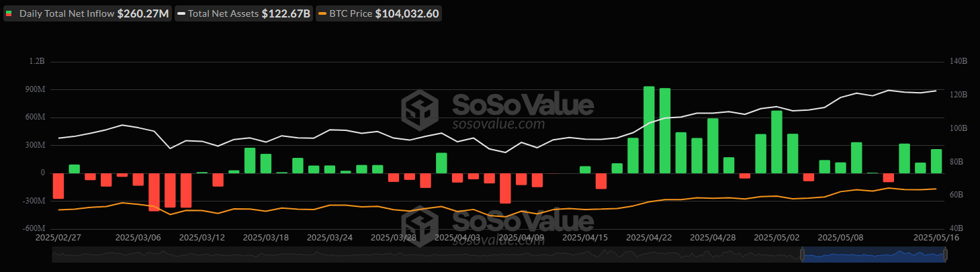Click the 120B right axis label
980x272 pixels.
point(958,95)
